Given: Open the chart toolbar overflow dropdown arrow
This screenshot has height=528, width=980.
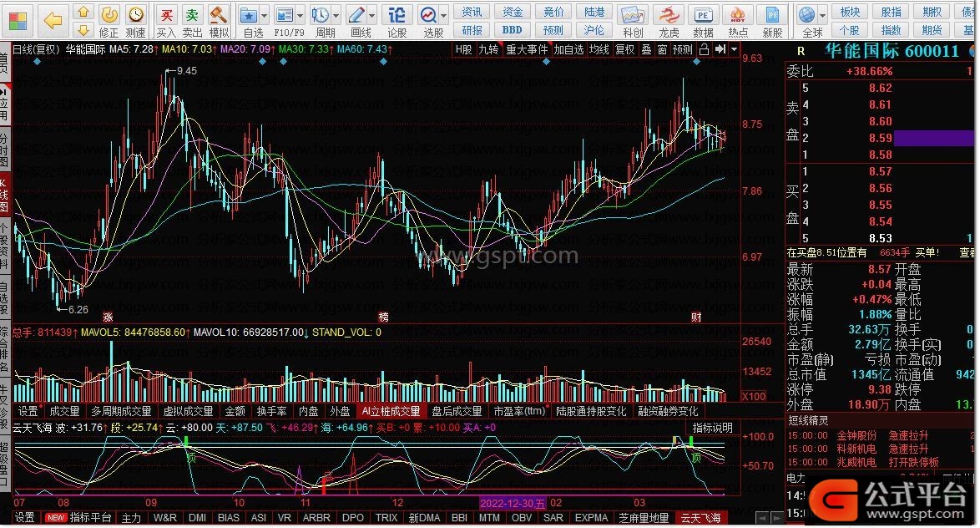Looking at the screenshot, I should click(x=735, y=49).
